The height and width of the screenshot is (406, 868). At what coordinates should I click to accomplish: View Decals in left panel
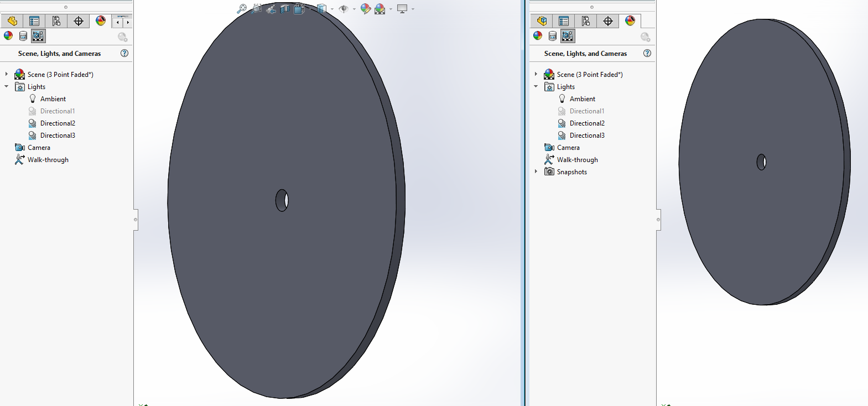tap(23, 36)
